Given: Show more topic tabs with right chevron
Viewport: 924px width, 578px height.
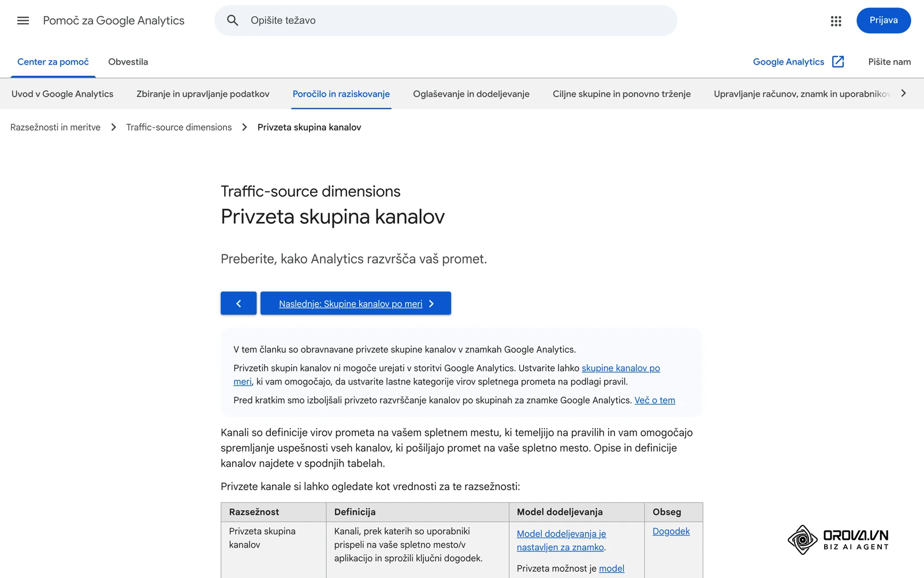Looking at the screenshot, I should click(x=904, y=94).
